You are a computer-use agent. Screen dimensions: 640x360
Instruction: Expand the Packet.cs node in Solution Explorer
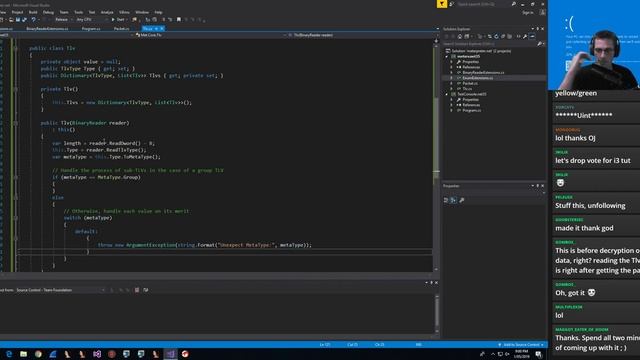click(451, 83)
